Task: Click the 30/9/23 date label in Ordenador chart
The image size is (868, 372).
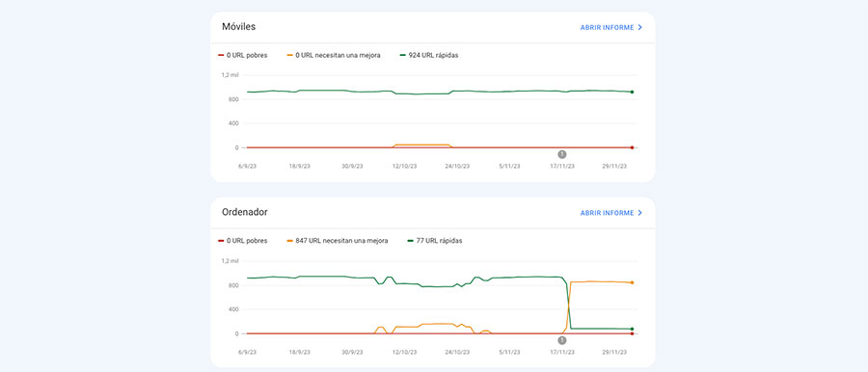Action: pos(353,352)
